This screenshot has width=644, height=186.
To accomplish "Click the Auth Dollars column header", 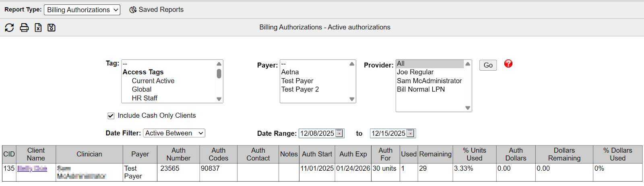I will tap(516, 154).
